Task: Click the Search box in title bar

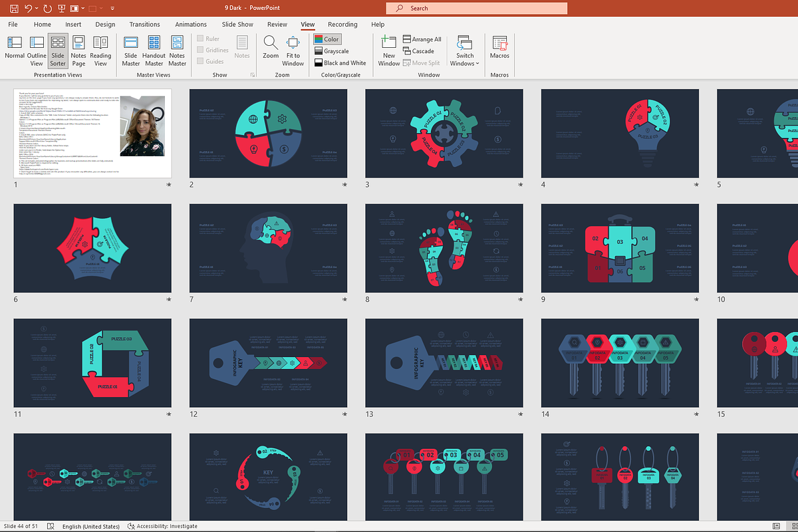Action: (x=476, y=8)
